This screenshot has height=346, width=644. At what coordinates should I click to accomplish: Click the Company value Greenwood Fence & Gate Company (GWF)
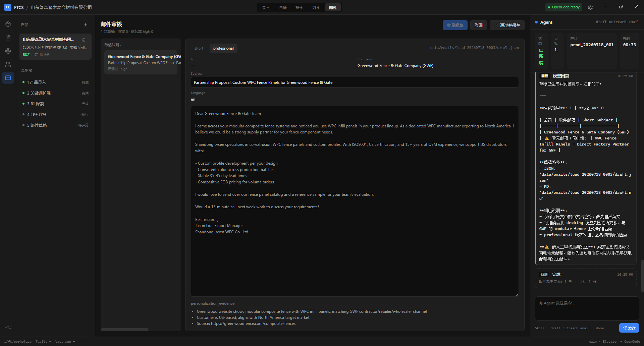coord(395,66)
